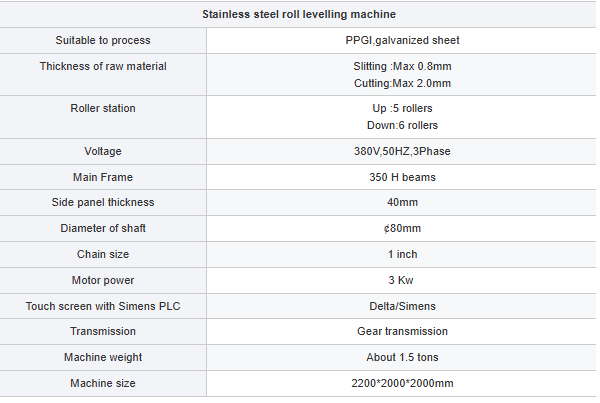Select the 'Thickness of raw material' label
The image size is (600, 403).
pyautogui.click(x=103, y=66)
